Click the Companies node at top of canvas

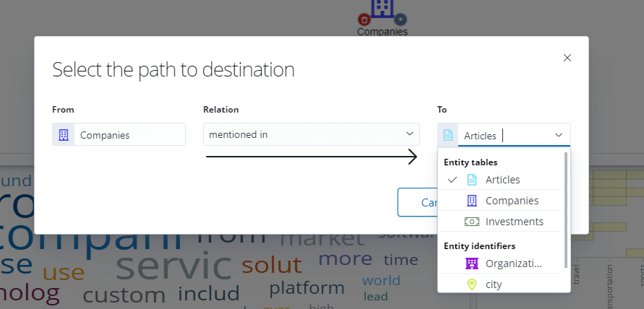point(382,10)
